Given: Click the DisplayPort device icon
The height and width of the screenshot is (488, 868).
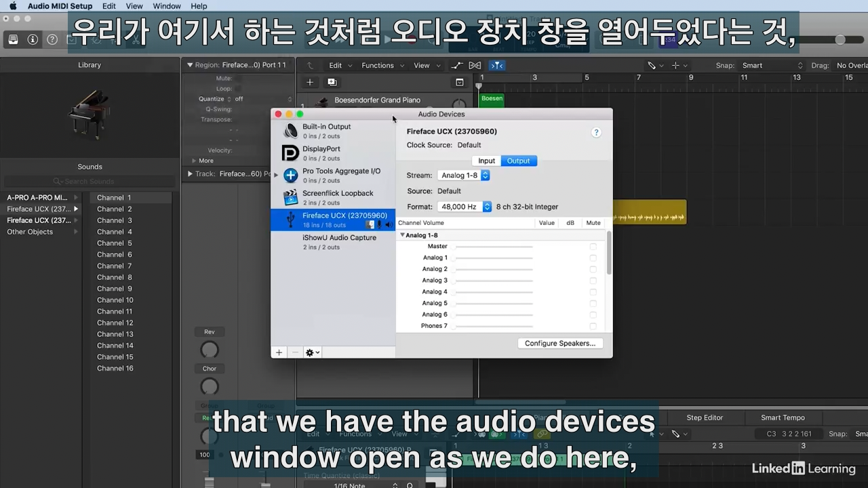Looking at the screenshot, I should point(290,153).
